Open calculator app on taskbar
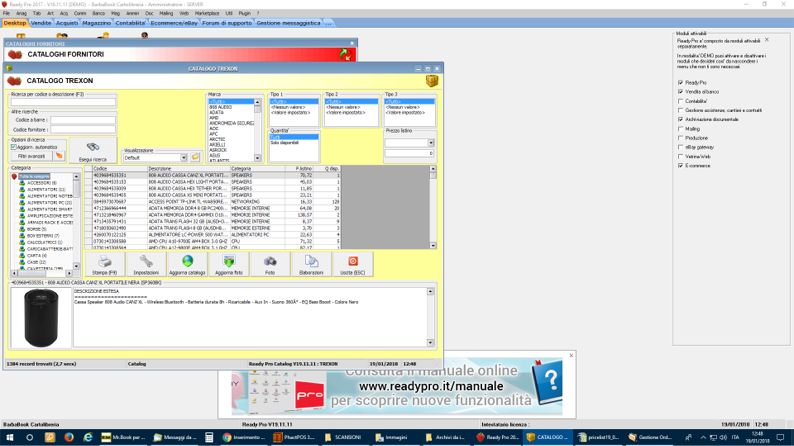794x446 pixels. 209,437
